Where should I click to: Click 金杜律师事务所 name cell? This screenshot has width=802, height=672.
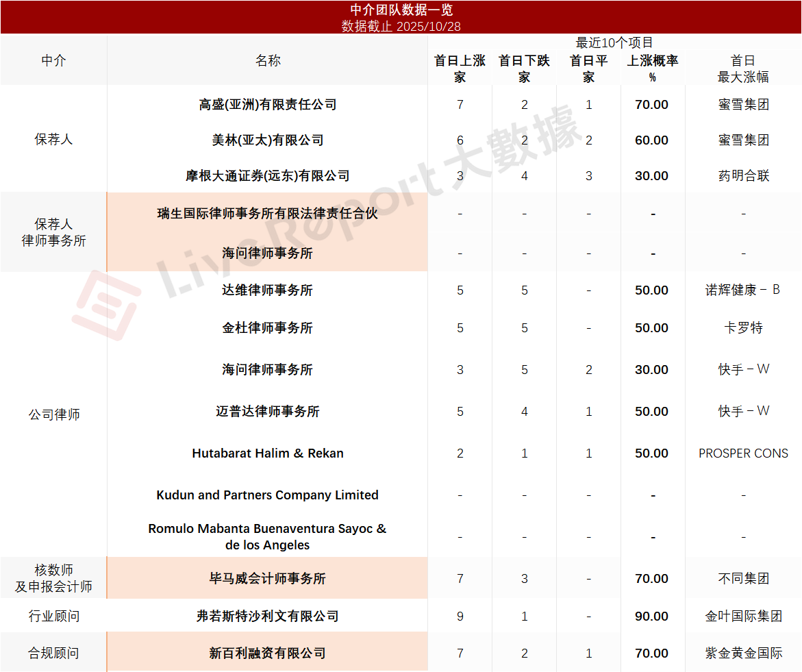pos(268,328)
